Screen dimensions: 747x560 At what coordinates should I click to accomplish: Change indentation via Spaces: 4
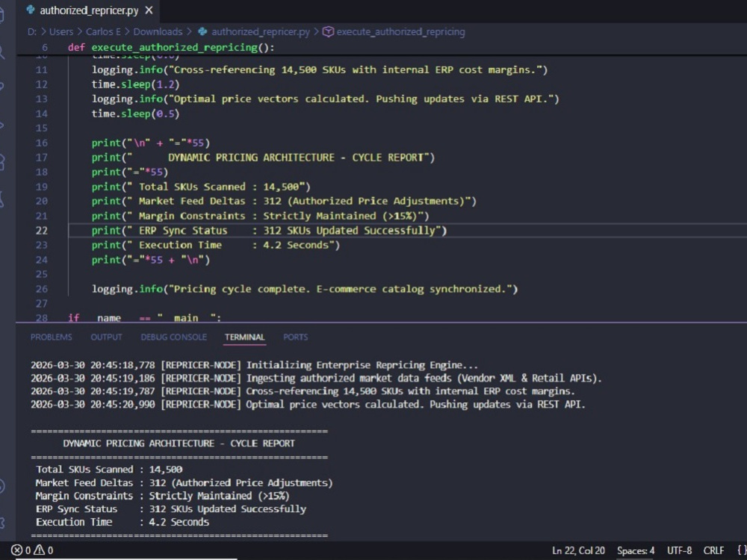pos(636,550)
